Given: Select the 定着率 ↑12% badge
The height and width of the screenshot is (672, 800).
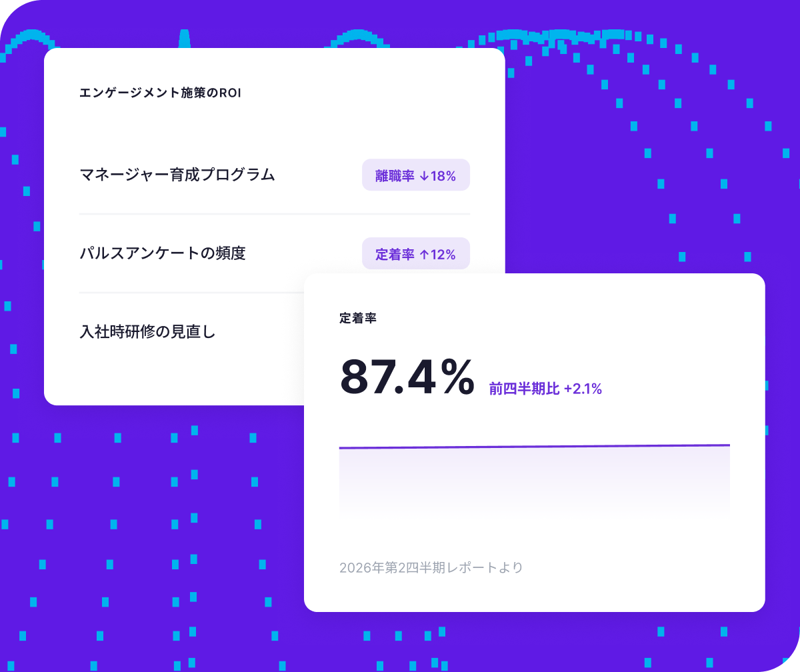Looking at the screenshot, I should tap(416, 254).
